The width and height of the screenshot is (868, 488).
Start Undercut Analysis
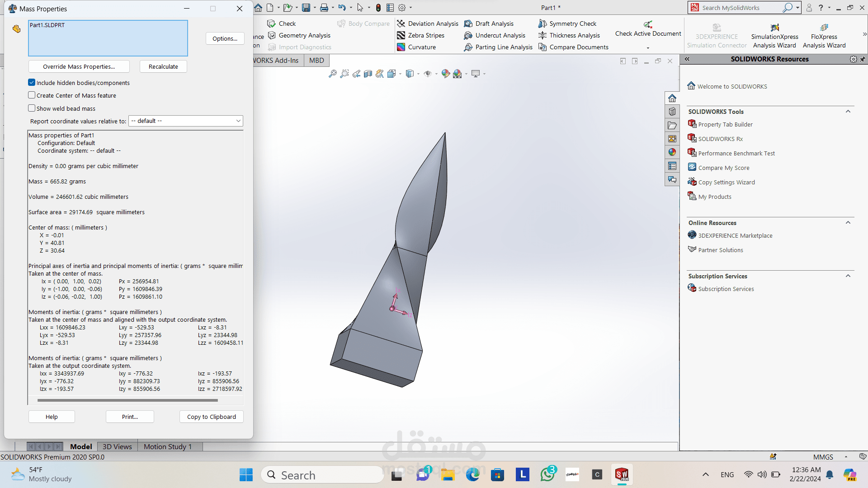[495, 35]
